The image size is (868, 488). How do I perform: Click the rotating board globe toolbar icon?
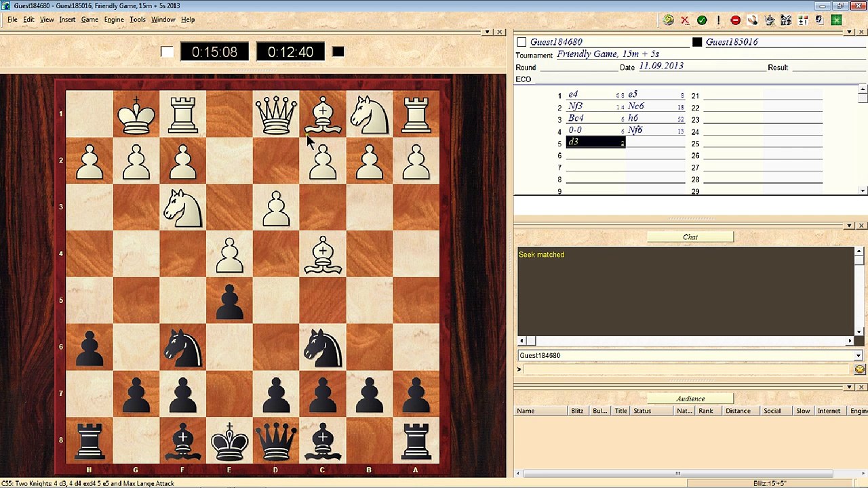pos(668,20)
